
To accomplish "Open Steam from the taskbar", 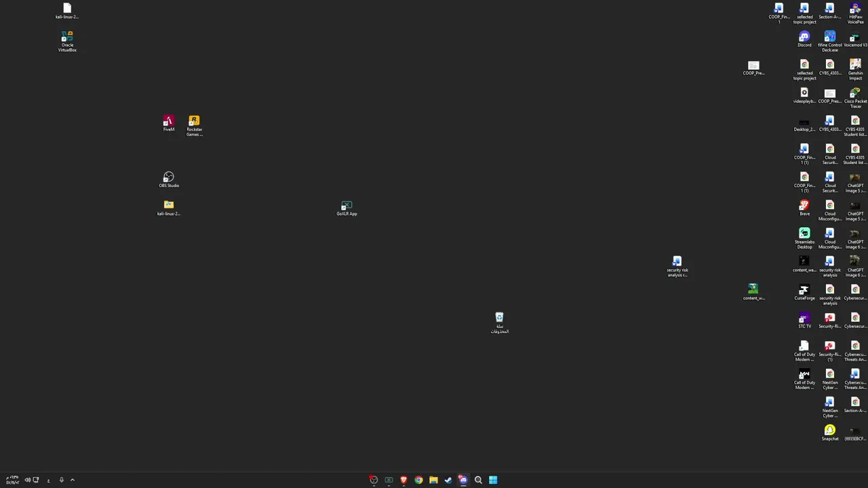I will pos(448,480).
